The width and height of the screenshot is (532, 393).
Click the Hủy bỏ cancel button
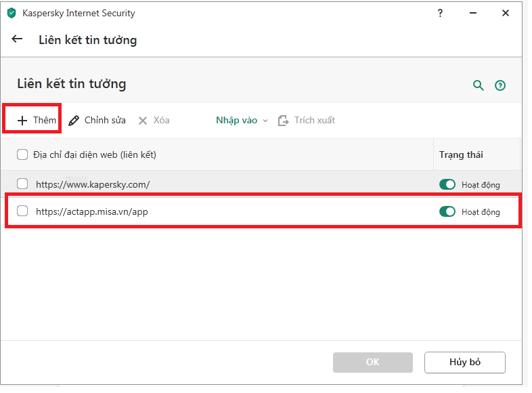point(464,362)
